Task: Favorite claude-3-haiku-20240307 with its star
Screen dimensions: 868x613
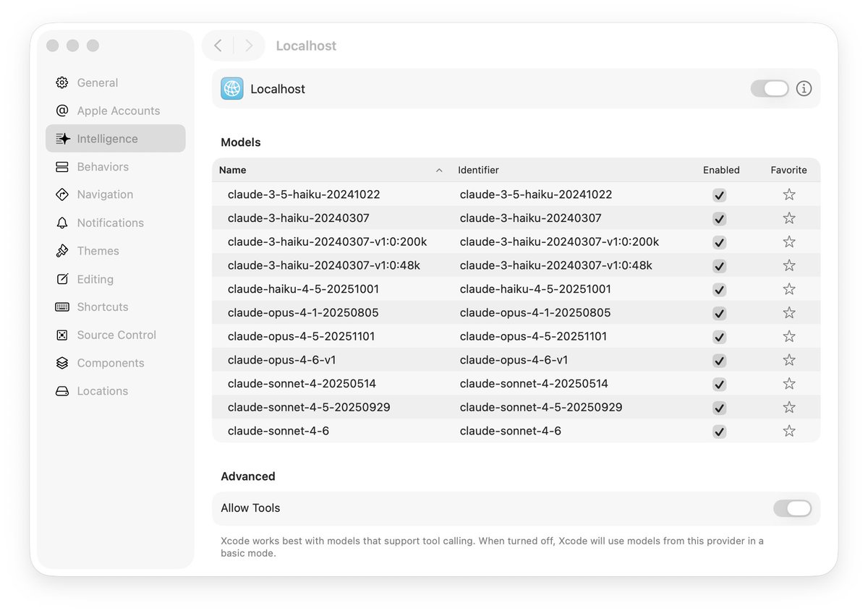Action: point(789,218)
